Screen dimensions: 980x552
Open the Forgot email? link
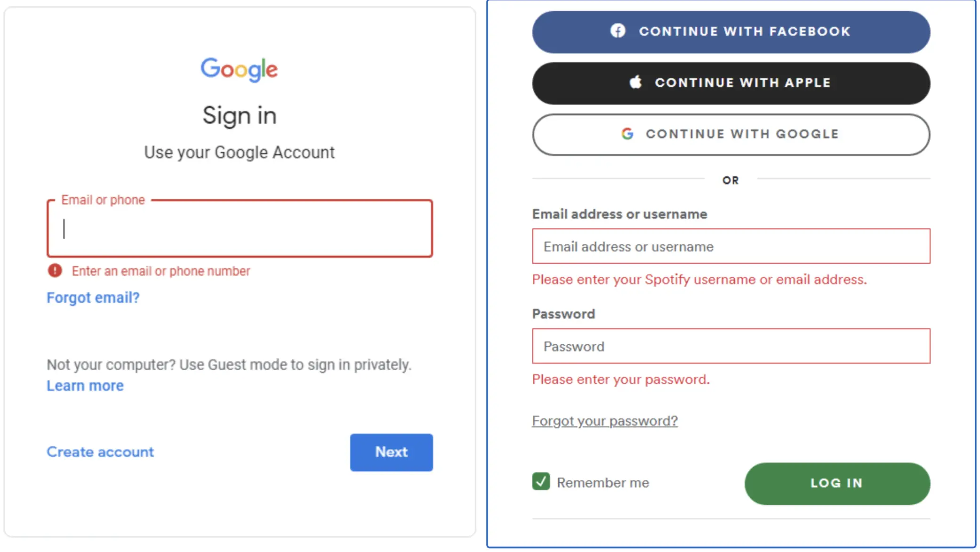(x=93, y=298)
